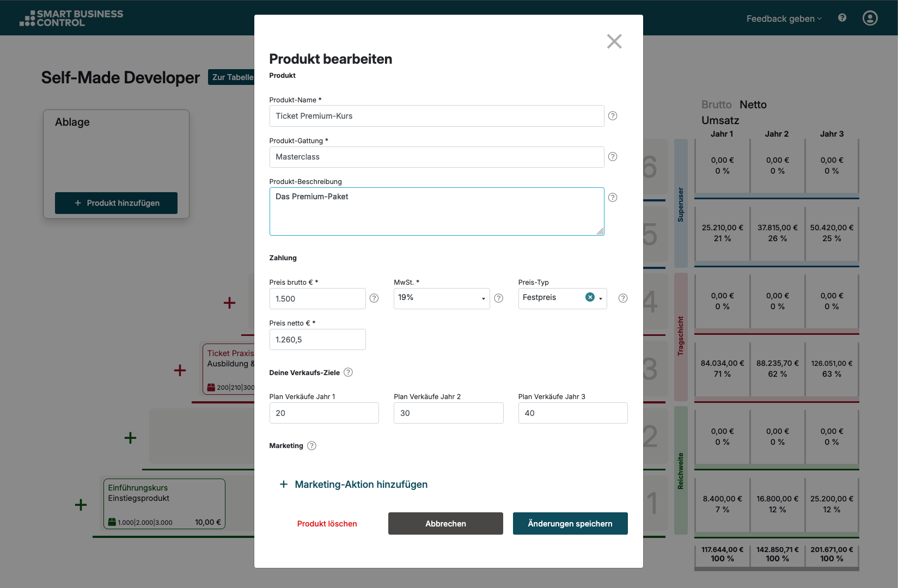Viewport: 898px width, 588px height.
Task: Open help icon next to Produkt-Name
Action: pos(613,116)
